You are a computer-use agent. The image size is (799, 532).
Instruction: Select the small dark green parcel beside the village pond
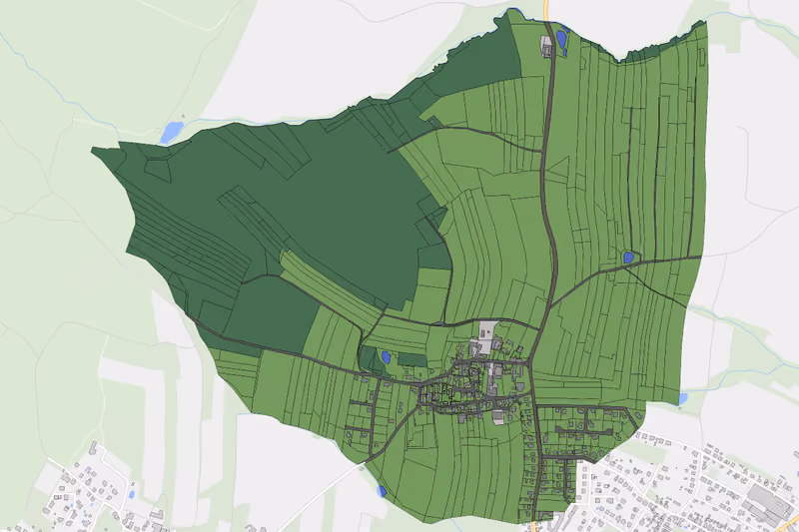pyautogui.click(x=412, y=360)
